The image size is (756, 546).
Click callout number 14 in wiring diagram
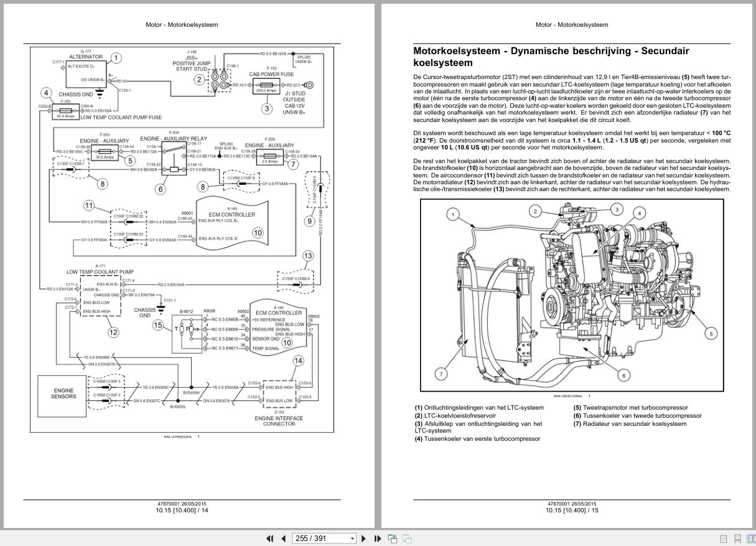298,360
